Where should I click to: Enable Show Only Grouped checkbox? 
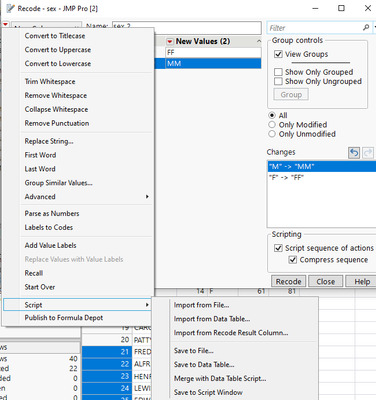(x=278, y=72)
